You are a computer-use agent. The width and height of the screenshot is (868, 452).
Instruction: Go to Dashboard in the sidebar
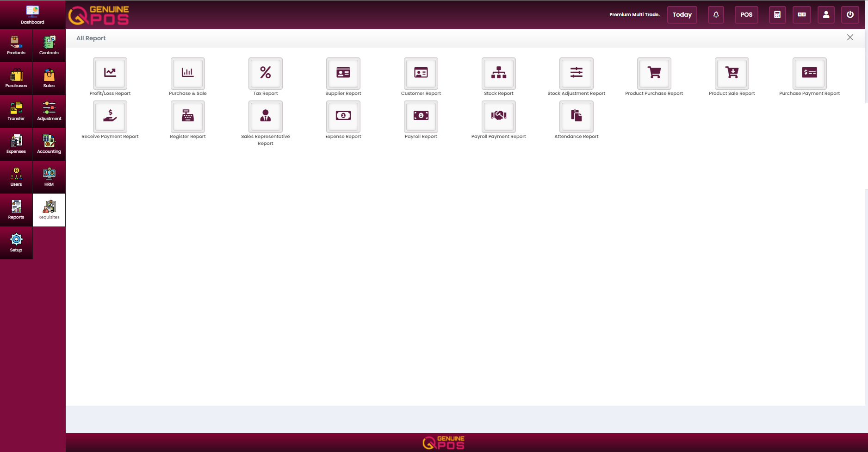32,15
